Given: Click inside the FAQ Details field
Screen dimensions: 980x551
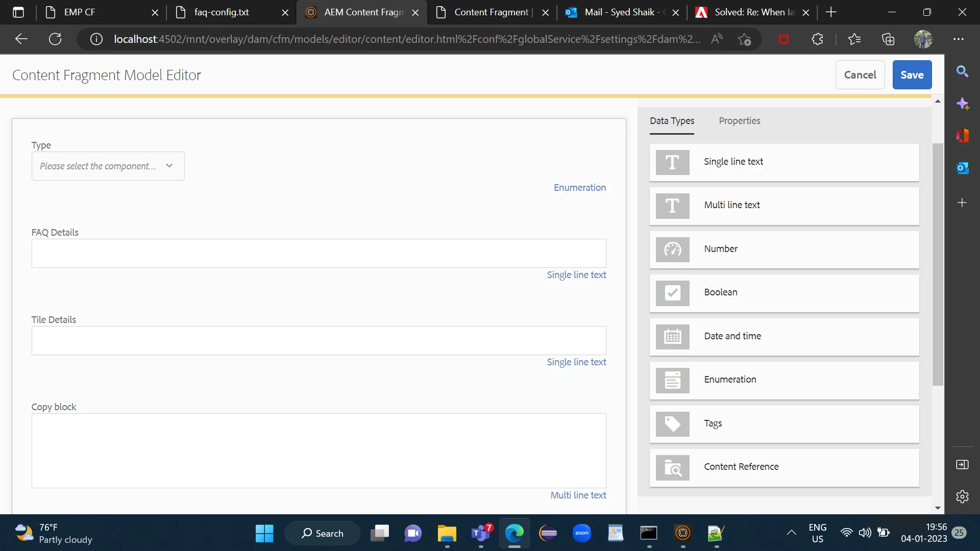Looking at the screenshot, I should [318, 253].
